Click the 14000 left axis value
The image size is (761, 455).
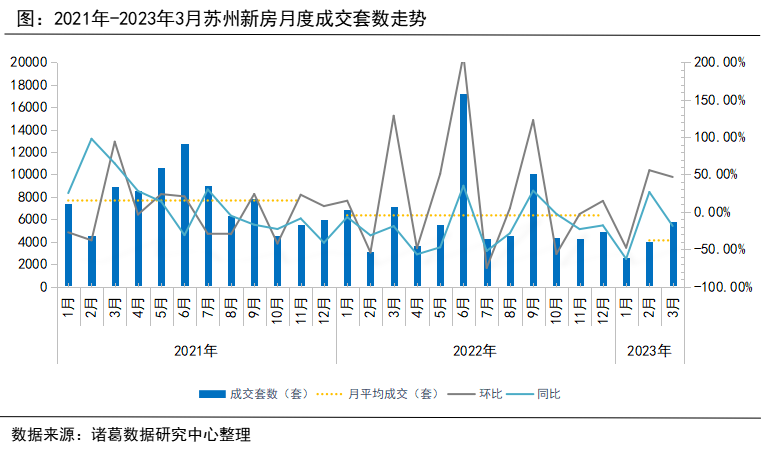[x=29, y=130]
